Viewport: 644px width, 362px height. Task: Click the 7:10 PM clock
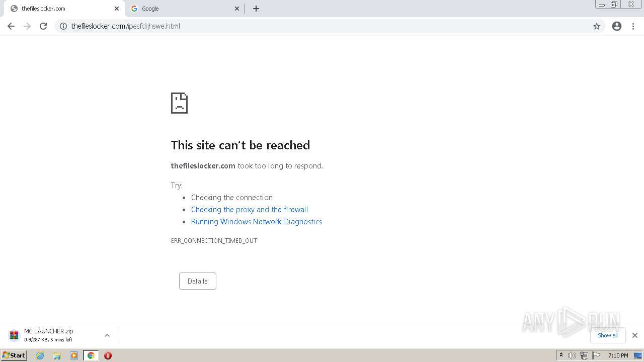618,355
